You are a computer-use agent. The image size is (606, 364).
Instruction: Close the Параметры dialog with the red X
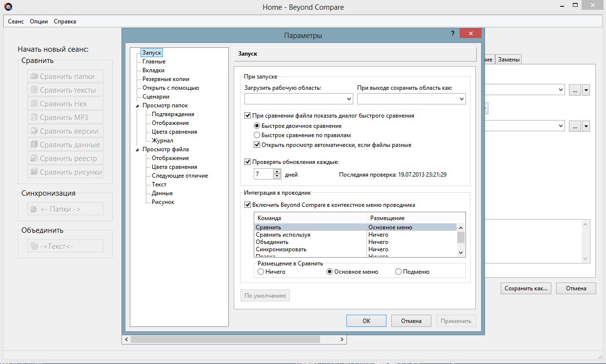pos(470,33)
